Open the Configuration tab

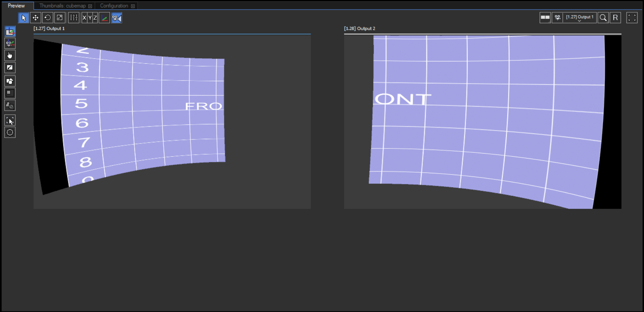[x=114, y=6]
